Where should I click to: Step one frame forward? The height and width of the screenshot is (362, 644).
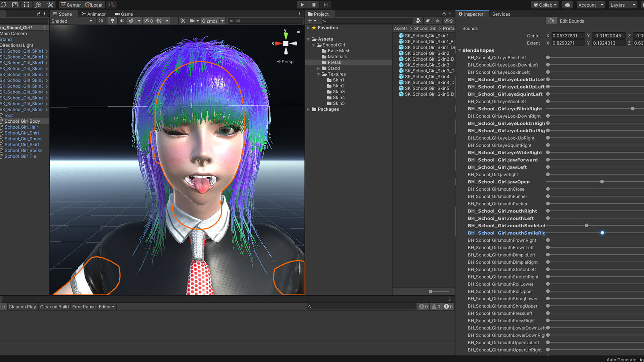(x=325, y=5)
